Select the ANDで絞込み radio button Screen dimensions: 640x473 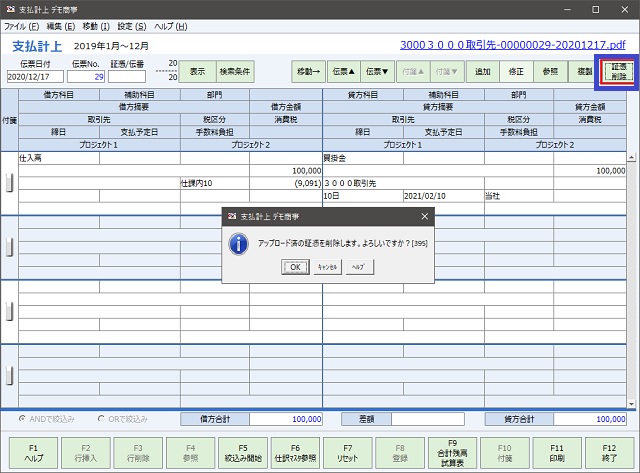pos(22,419)
